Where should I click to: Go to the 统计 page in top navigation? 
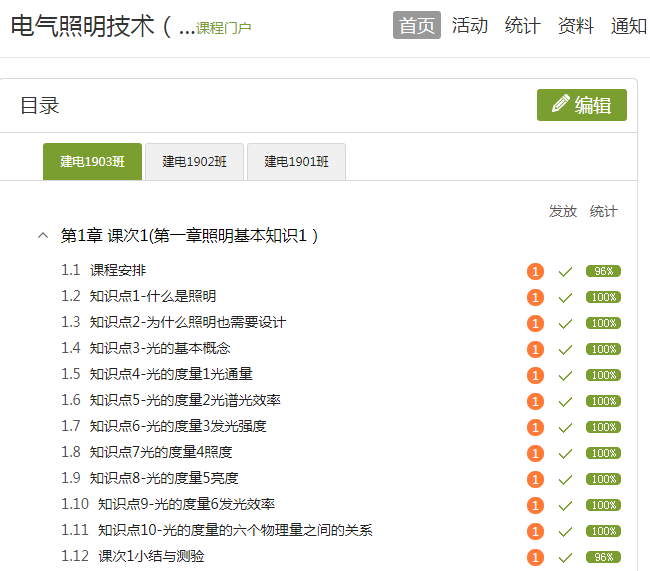pos(523,26)
